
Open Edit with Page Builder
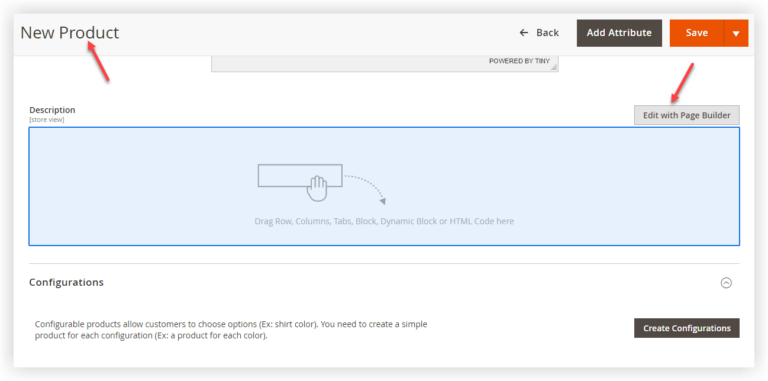[x=687, y=115]
